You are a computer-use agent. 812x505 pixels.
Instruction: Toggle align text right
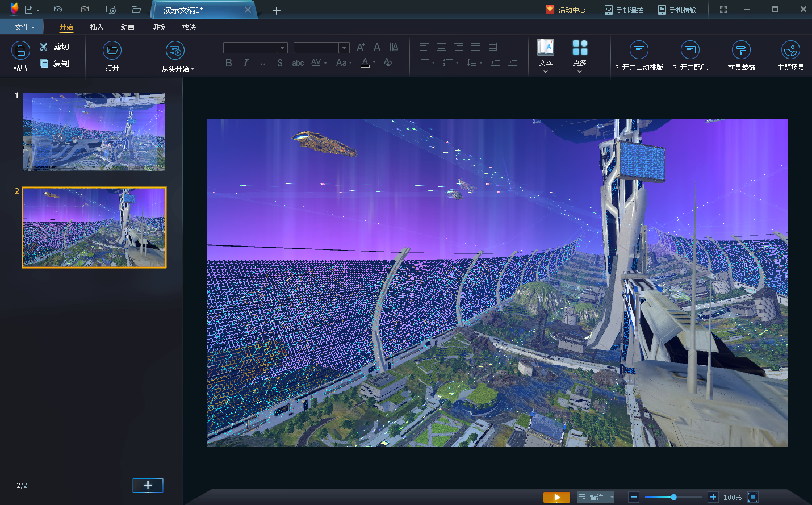(x=458, y=47)
